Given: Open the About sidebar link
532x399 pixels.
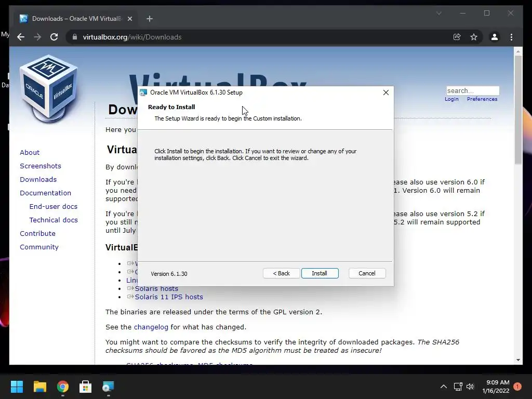Looking at the screenshot, I should tap(30, 152).
